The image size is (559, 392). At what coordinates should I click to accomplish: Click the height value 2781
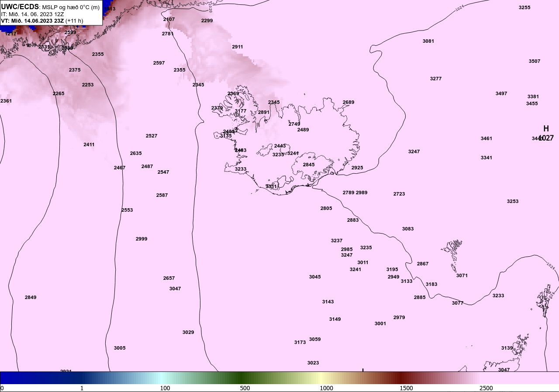[168, 34]
